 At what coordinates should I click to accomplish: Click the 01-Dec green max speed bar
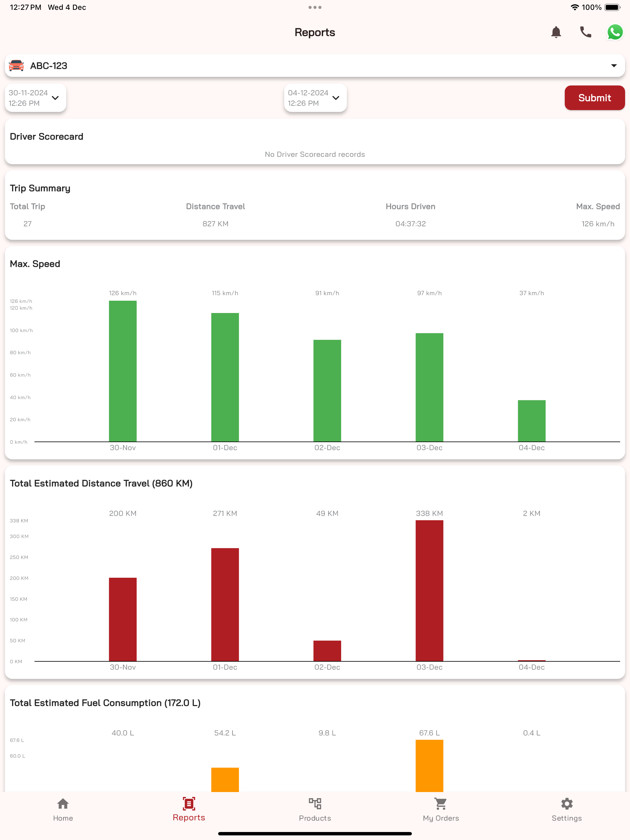pos(225,377)
